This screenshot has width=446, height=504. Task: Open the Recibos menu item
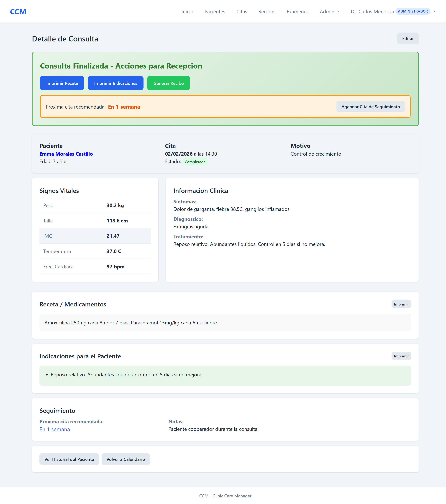[x=267, y=12]
